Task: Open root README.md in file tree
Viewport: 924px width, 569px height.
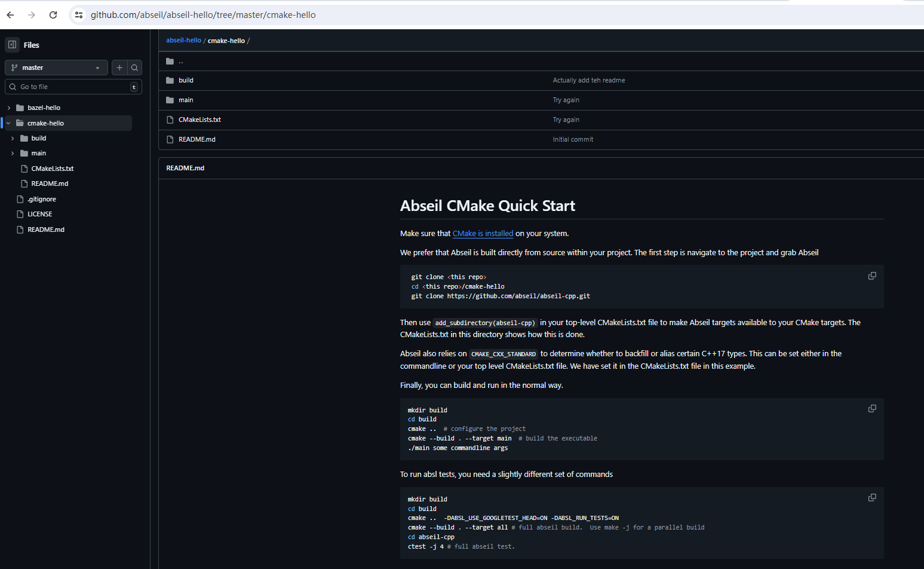Action: pyautogui.click(x=46, y=230)
